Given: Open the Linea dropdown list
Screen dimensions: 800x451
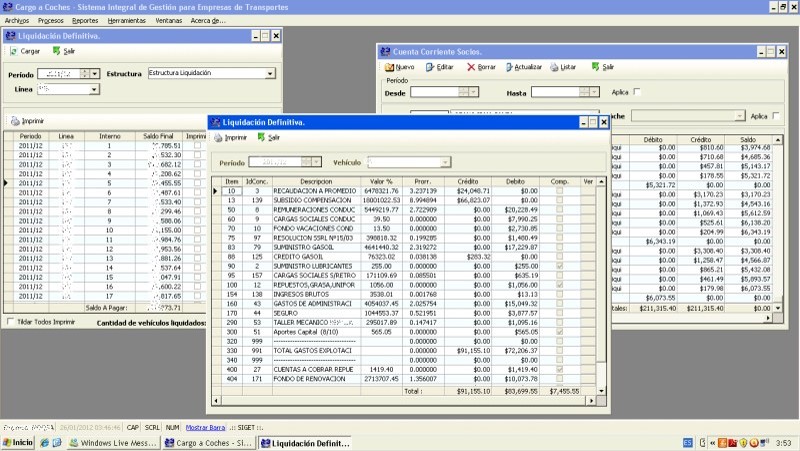Looking at the screenshot, I should coord(95,89).
